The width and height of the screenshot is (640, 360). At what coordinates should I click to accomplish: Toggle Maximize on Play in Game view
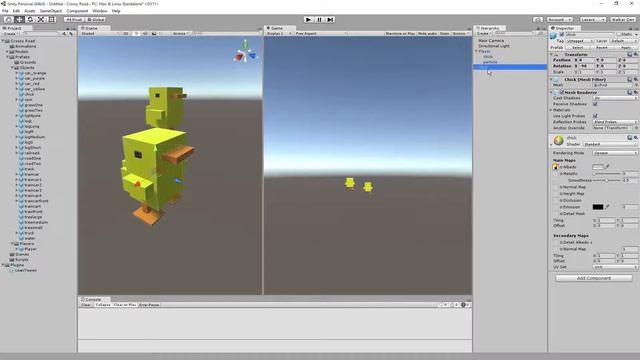click(x=400, y=33)
